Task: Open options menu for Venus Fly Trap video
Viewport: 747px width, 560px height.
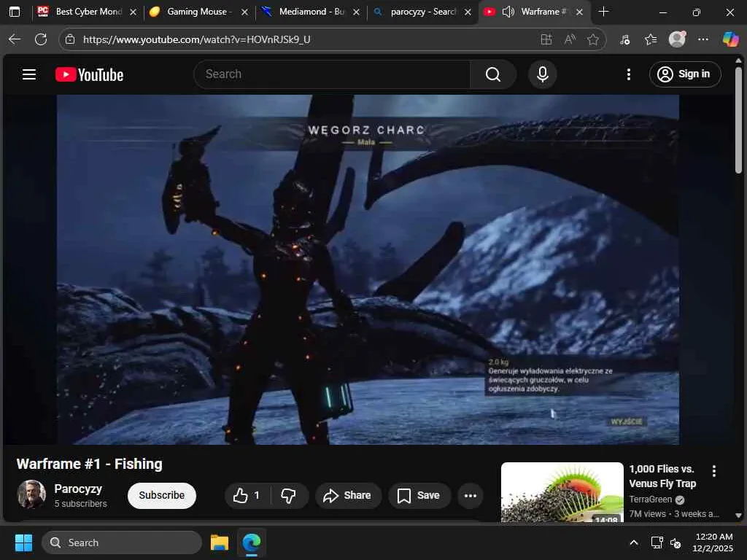Action: (x=713, y=471)
